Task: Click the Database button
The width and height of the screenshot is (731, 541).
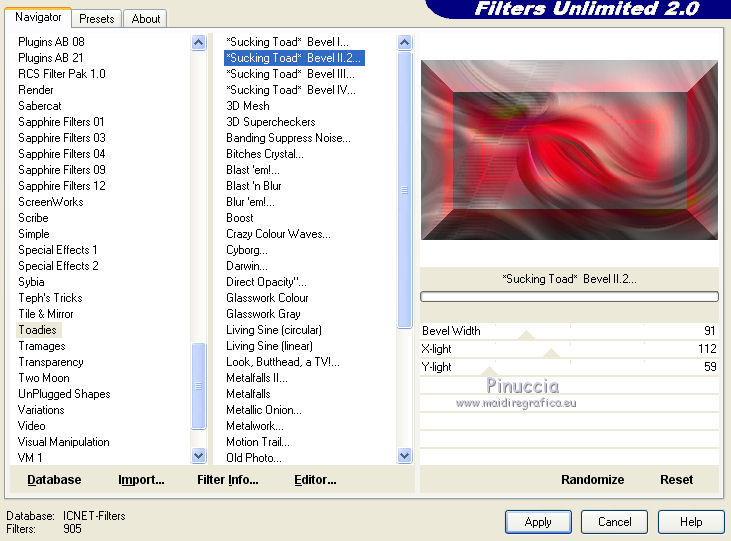Action: (x=54, y=479)
